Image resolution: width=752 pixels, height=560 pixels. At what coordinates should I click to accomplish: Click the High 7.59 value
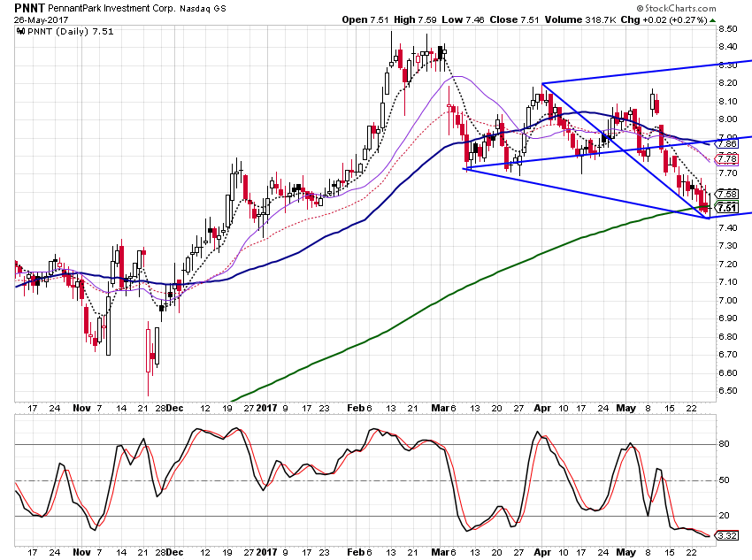pos(415,19)
